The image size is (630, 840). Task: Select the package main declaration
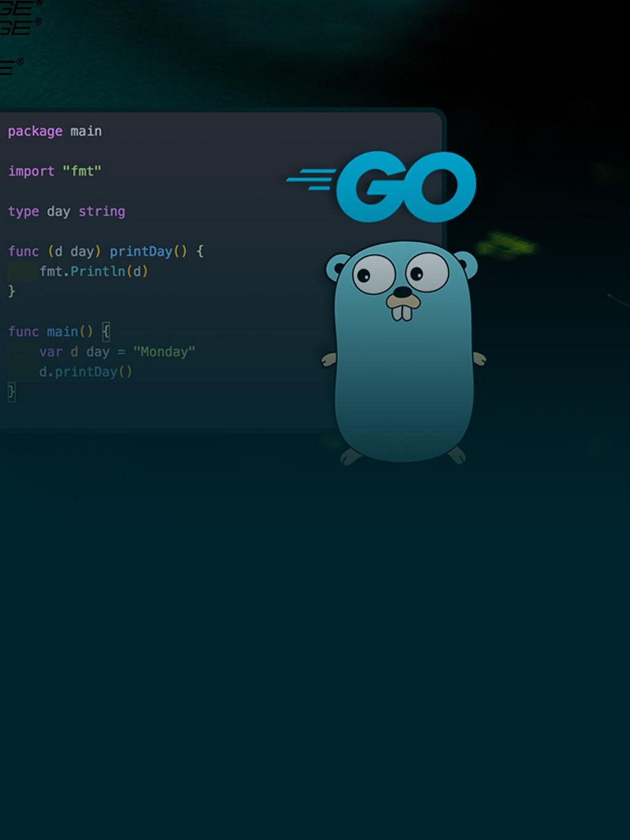click(54, 131)
